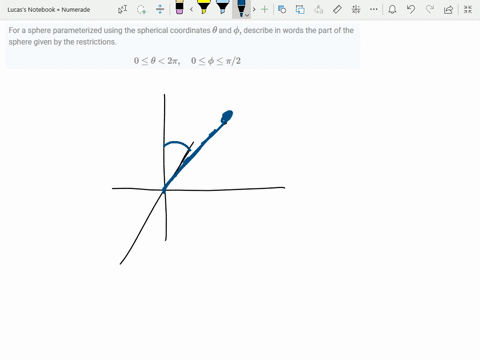The width and height of the screenshot is (480, 360).
Task: Open the notifications bell
Action: pyautogui.click(x=392, y=9)
